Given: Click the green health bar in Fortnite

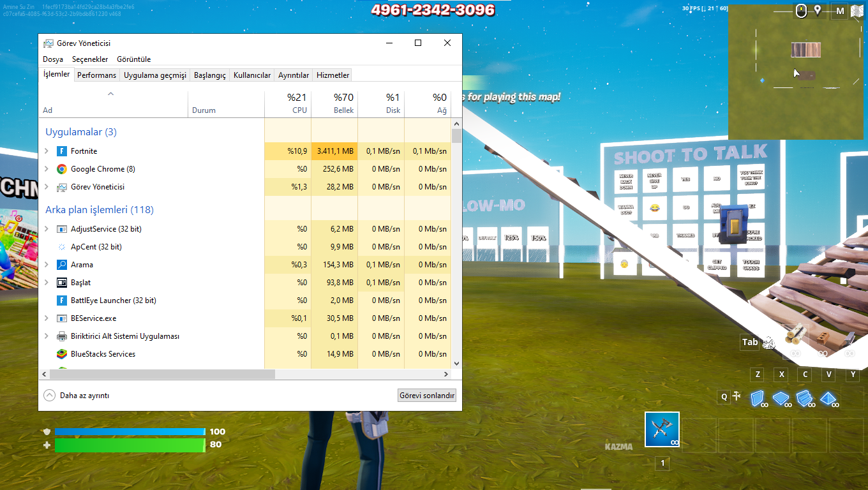Looking at the screenshot, I should click(130, 445).
